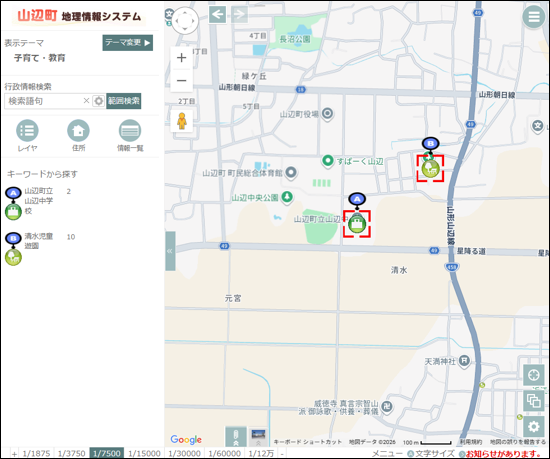Click the plus button left of scale tabs
550x459 pixels.
click(x=14, y=454)
